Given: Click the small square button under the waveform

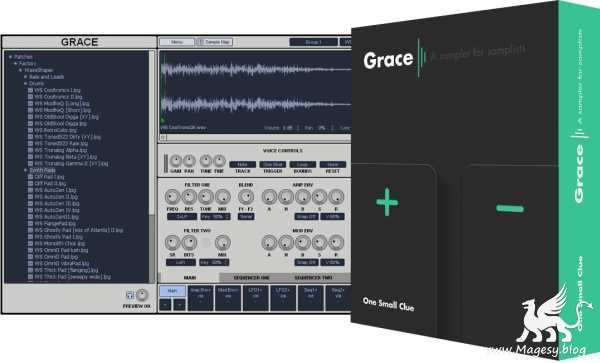Looking at the screenshot, I should point(163,137).
